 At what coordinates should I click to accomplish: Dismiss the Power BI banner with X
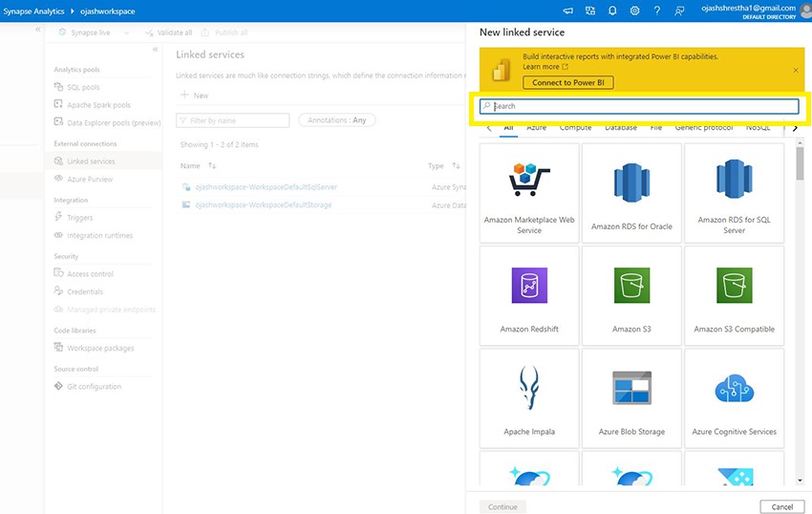pyautogui.click(x=796, y=70)
